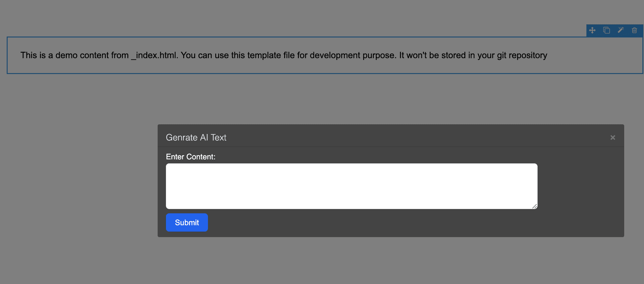Click the Enter Content label
Image resolution: width=644 pixels, height=284 pixels.
tap(191, 157)
